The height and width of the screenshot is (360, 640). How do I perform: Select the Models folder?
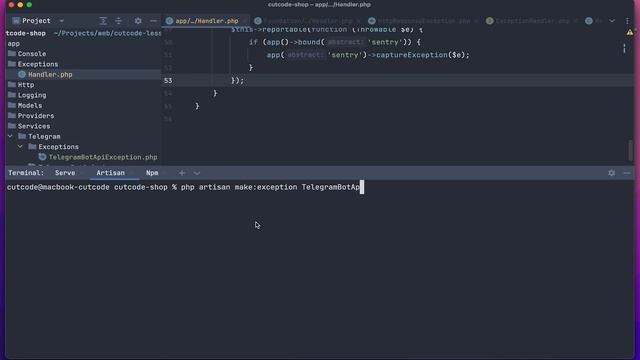[x=29, y=105]
